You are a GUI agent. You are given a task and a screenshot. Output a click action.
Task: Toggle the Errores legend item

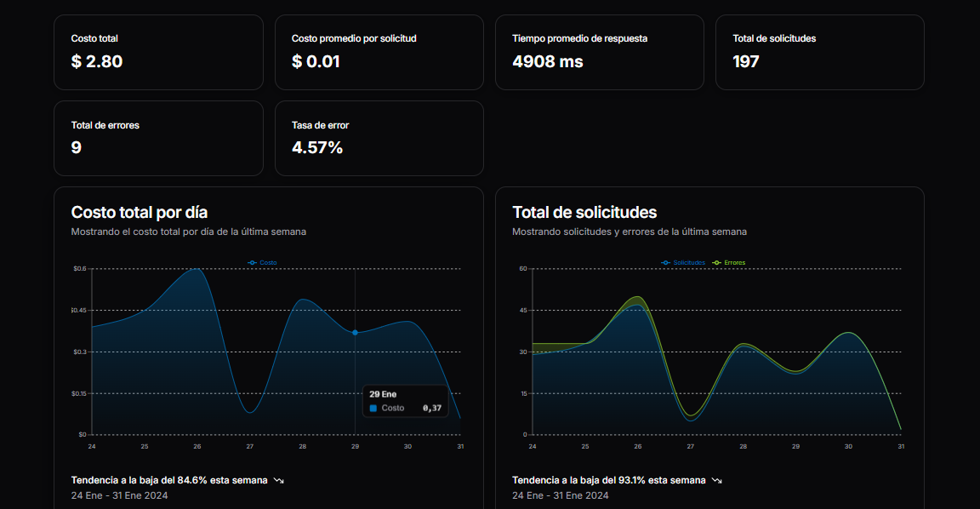tap(729, 263)
